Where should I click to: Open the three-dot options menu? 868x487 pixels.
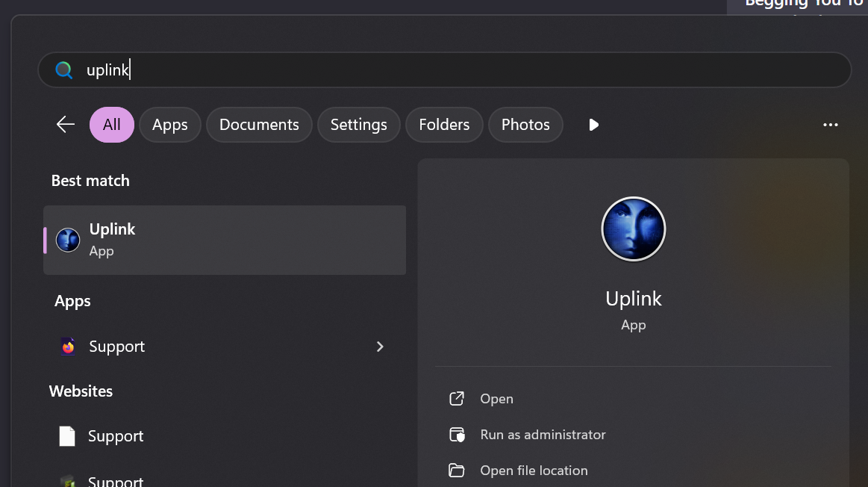click(x=831, y=125)
